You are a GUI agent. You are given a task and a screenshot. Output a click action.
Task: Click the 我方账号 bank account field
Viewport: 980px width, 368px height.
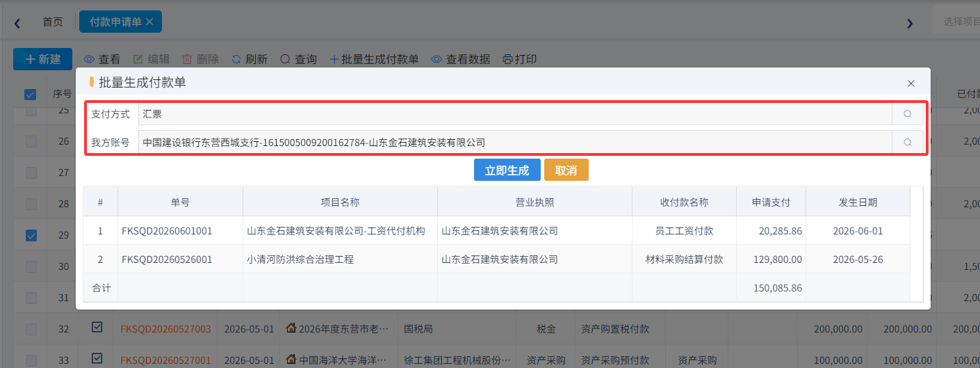515,142
